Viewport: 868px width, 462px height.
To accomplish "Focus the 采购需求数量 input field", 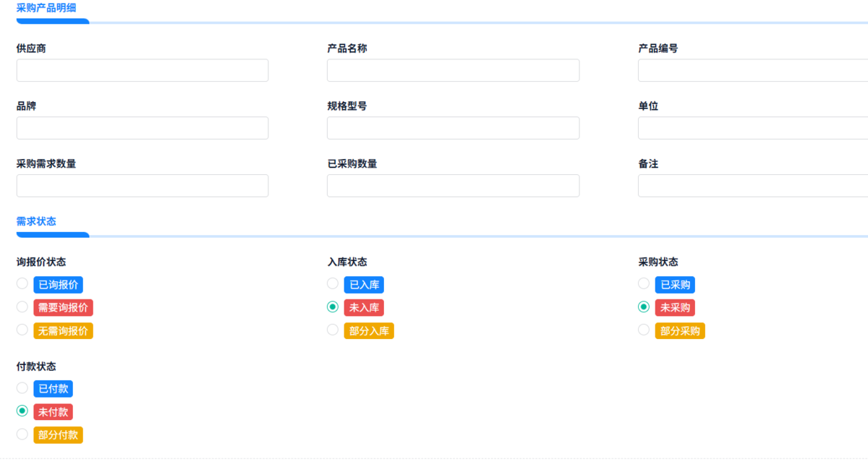I will (x=142, y=186).
